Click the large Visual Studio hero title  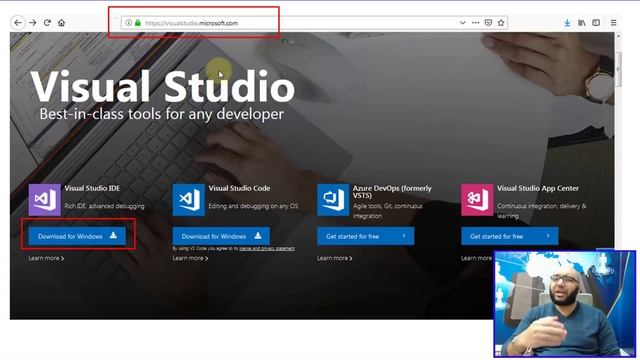click(x=162, y=86)
